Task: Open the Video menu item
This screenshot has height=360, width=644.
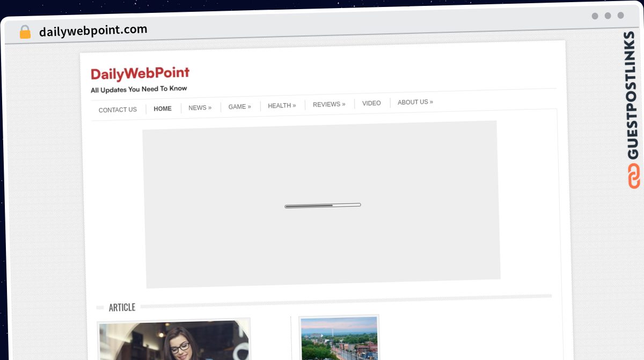Action: coord(371,103)
